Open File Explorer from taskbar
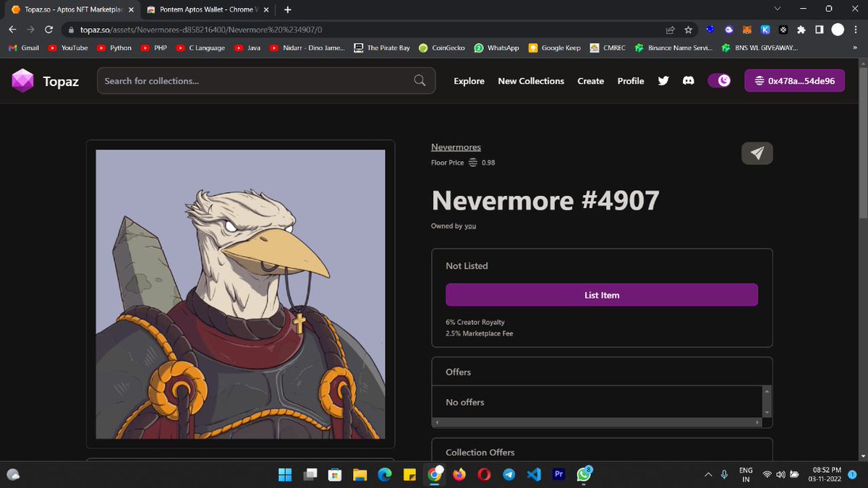Screen dimensions: 868x488 point(359,474)
